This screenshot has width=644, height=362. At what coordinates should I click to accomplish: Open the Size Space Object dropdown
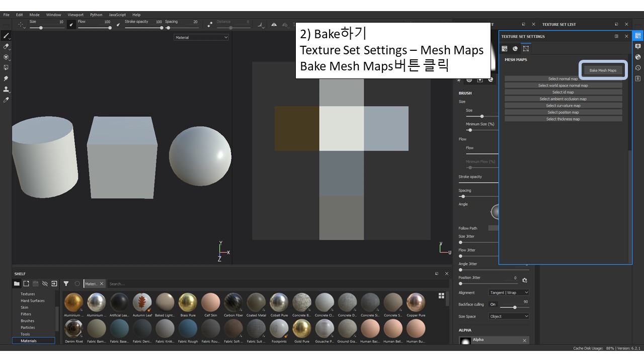(509, 316)
